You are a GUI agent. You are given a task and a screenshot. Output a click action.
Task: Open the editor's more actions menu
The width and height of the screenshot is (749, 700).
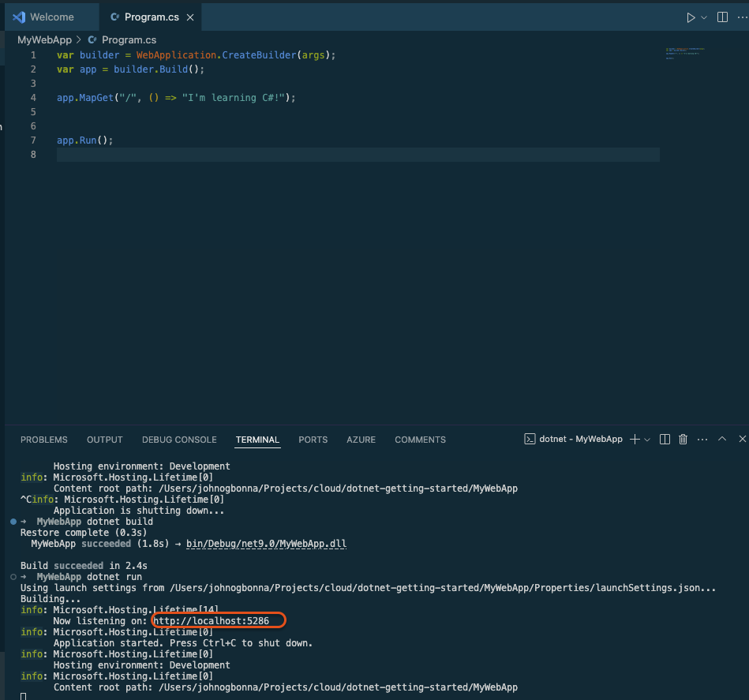click(x=743, y=17)
